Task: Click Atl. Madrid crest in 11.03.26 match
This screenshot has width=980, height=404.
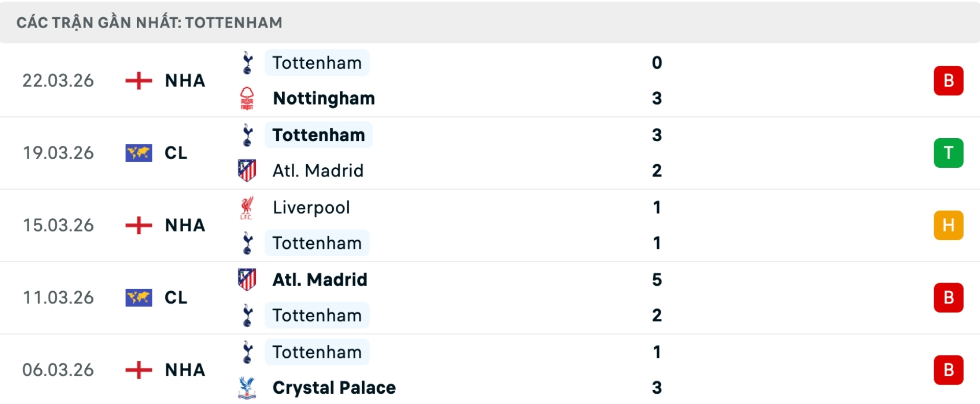Action: [247, 280]
